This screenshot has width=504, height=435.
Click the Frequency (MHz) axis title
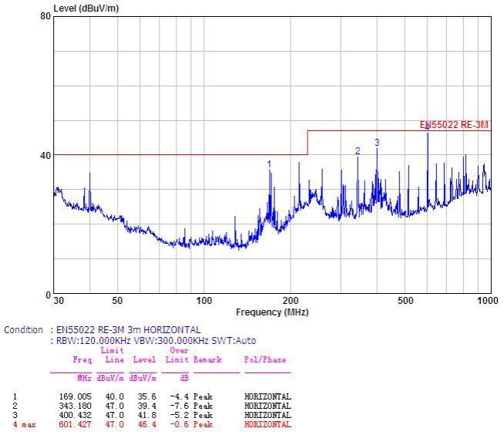(x=272, y=312)
